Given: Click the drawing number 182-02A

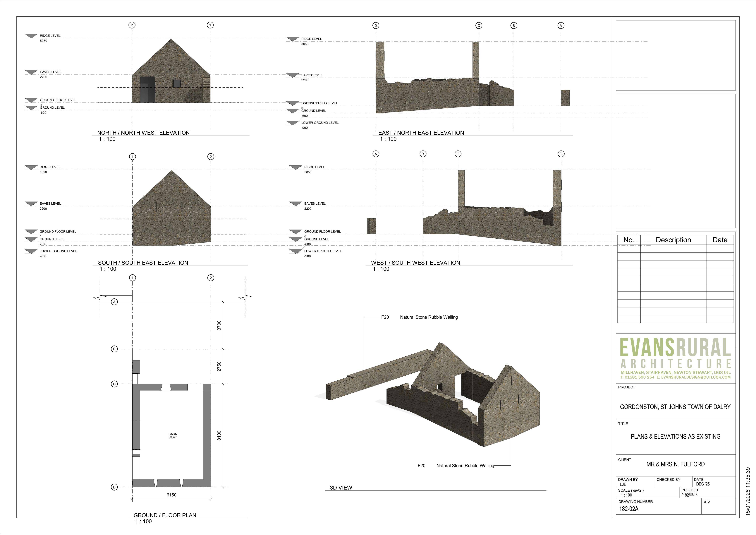Looking at the screenshot, I should [629, 509].
